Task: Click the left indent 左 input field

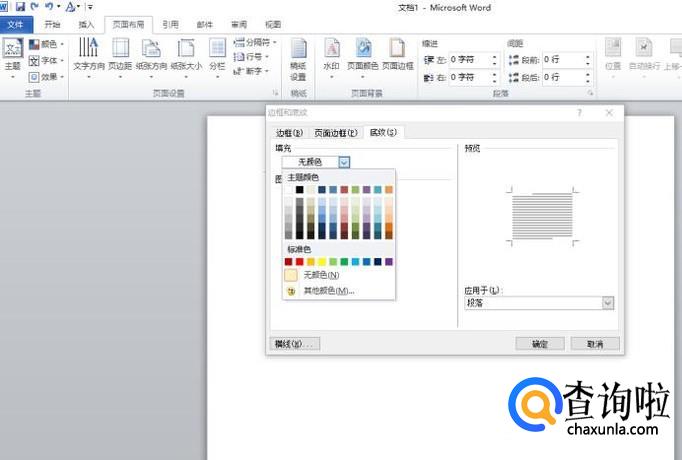Action: (469, 60)
